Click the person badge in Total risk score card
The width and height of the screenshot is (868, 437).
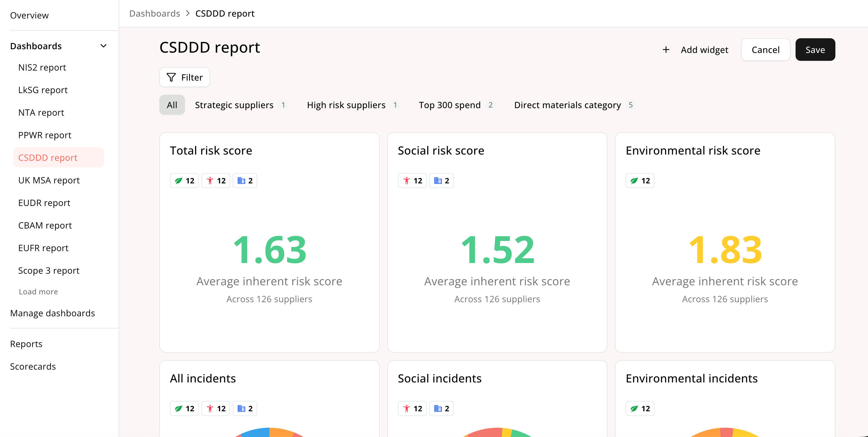pyautogui.click(x=216, y=181)
